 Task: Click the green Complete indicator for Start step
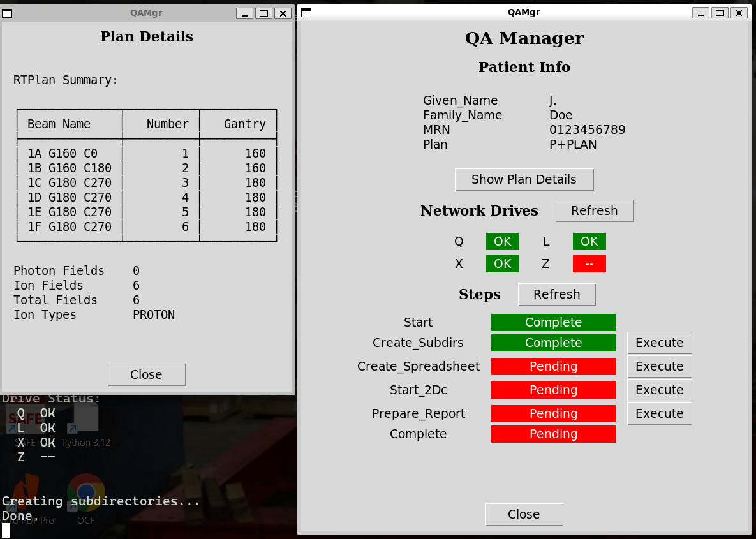(553, 322)
